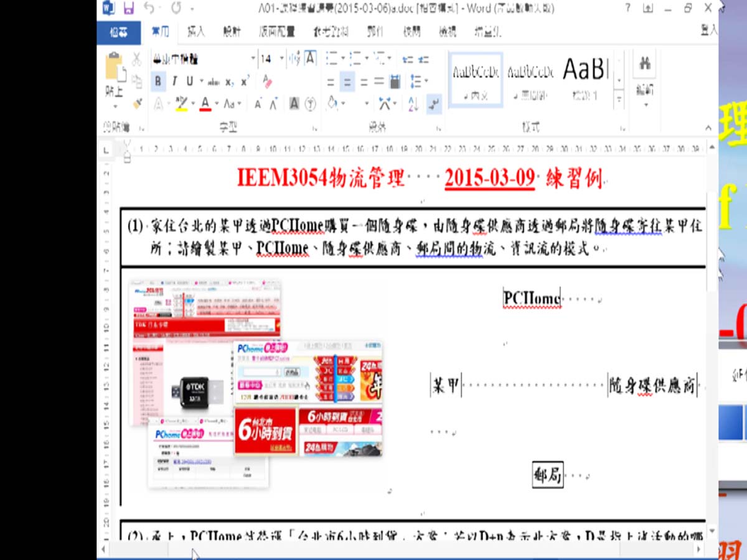Open the font name dropdown

point(253,59)
